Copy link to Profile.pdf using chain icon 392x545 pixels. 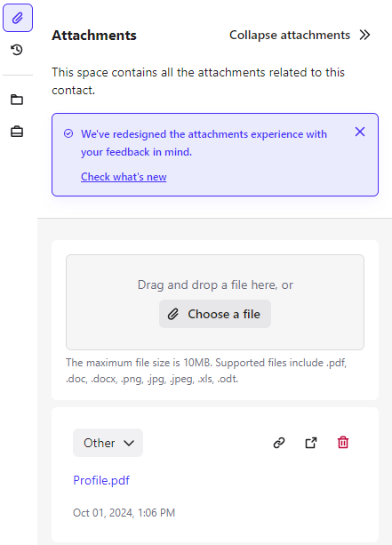tap(279, 443)
